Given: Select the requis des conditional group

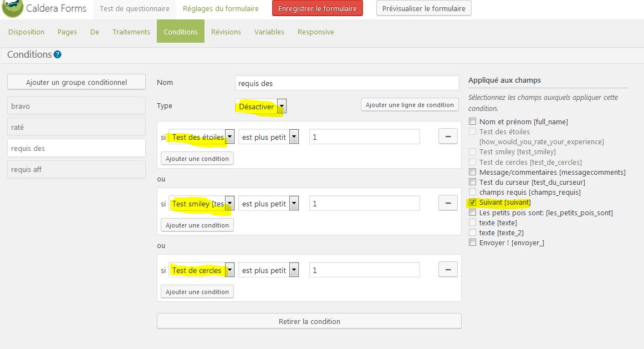Looking at the screenshot, I should [76, 148].
